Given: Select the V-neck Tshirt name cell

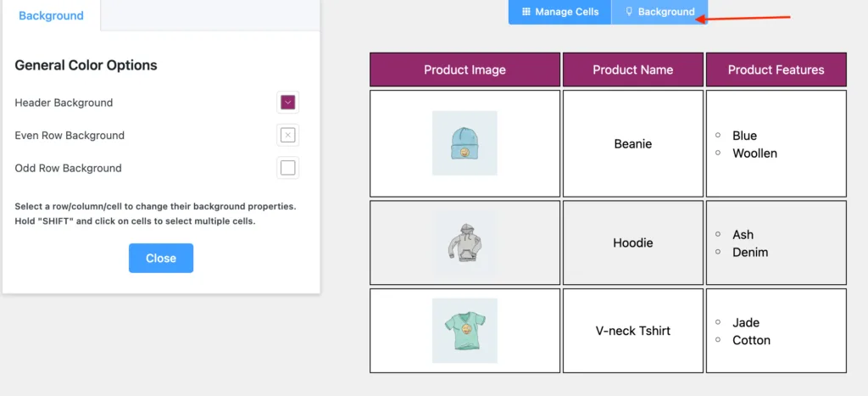Looking at the screenshot, I should click(x=633, y=331).
